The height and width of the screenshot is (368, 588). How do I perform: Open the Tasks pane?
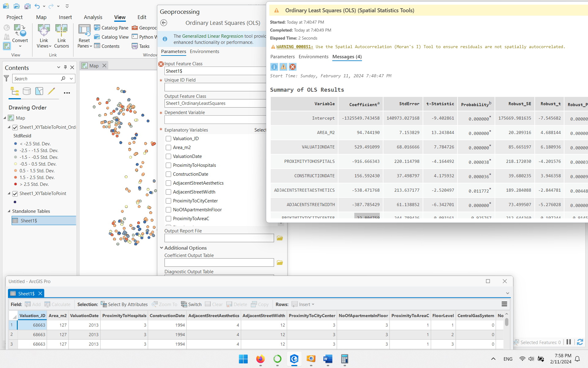(141, 46)
